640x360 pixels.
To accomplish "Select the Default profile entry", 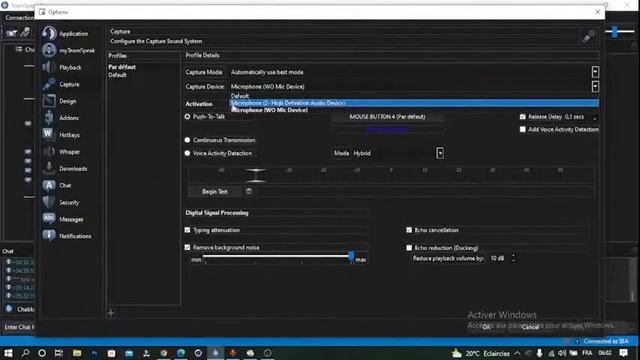I will (117, 75).
